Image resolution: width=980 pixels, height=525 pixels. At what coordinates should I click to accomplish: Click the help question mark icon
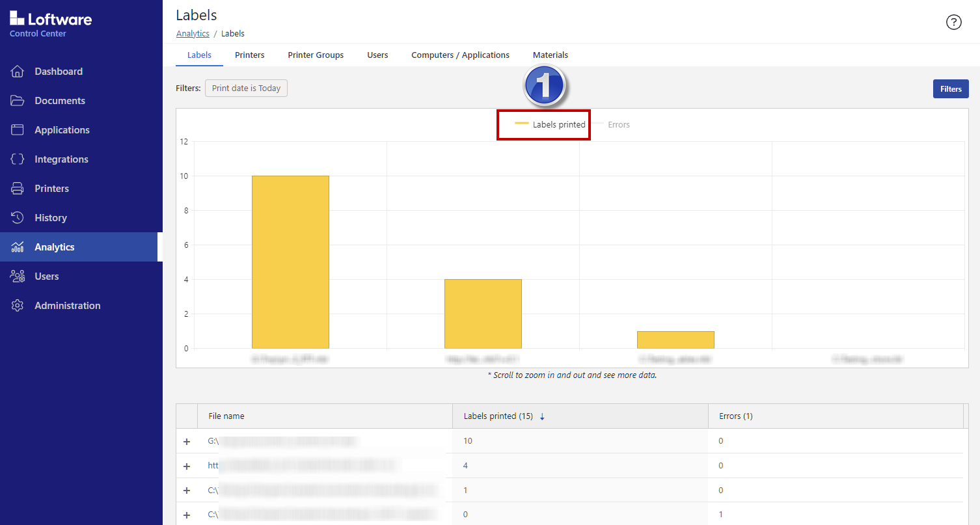(x=954, y=21)
